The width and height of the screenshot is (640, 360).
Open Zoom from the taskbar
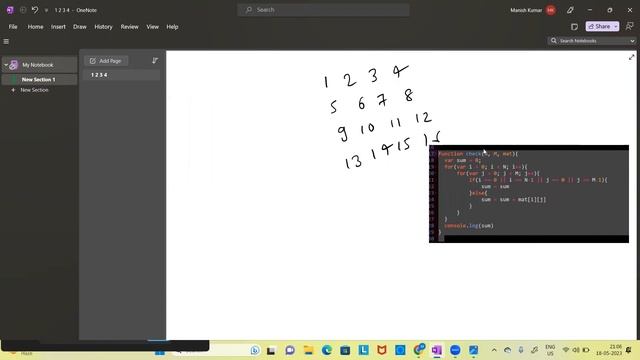[x=455, y=350]
